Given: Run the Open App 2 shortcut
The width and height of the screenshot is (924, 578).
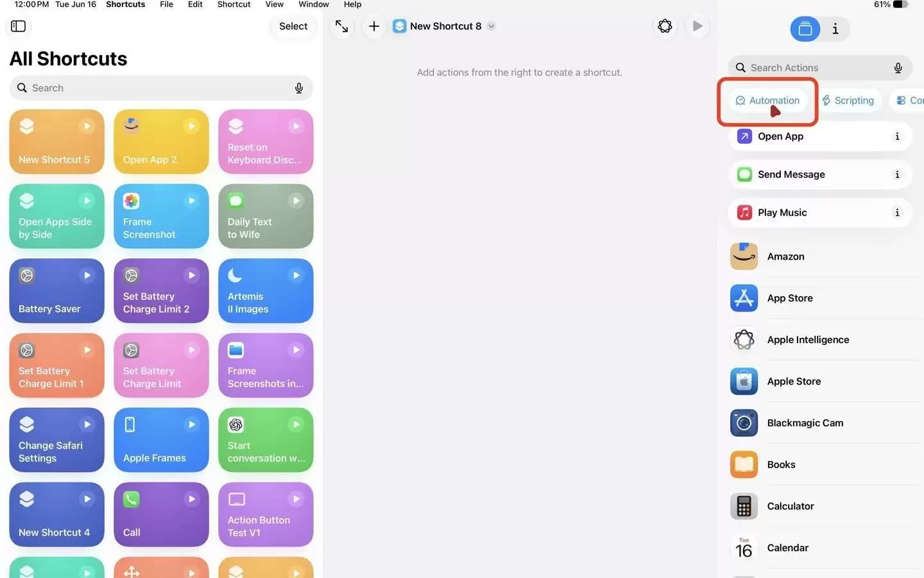Looking at the screenshot, I should (191, 127).
